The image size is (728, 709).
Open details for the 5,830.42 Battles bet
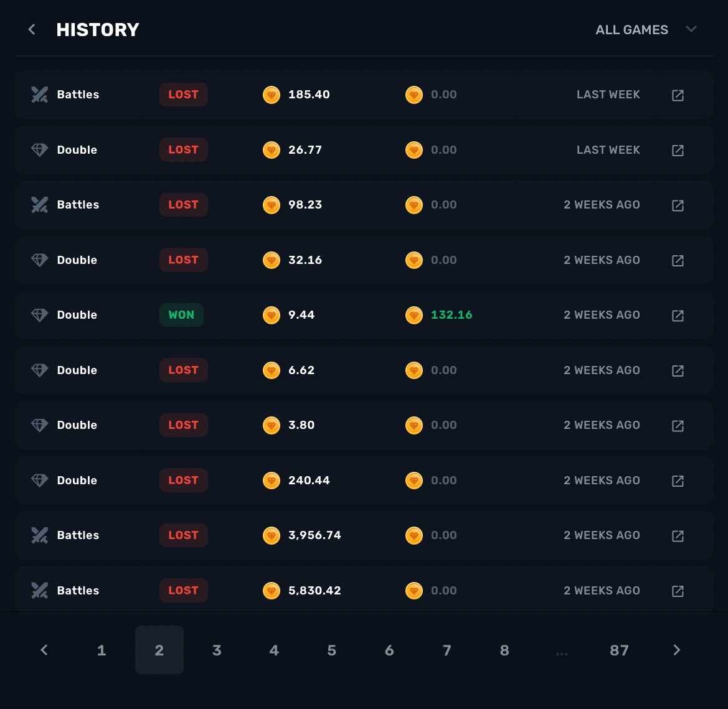click(678, 591)
